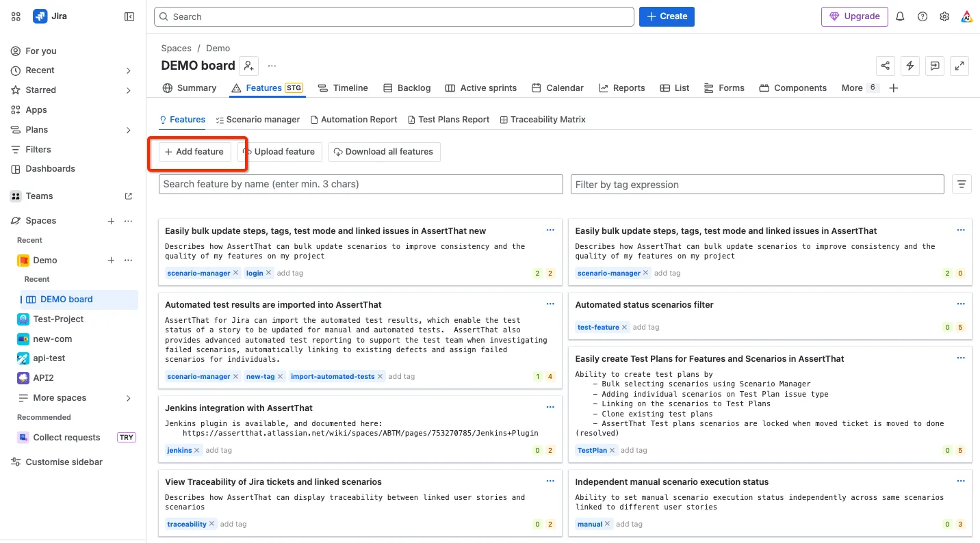Click the Filter by tag expression field
Viewport: 980px width, 543px height.
point(758,184)
